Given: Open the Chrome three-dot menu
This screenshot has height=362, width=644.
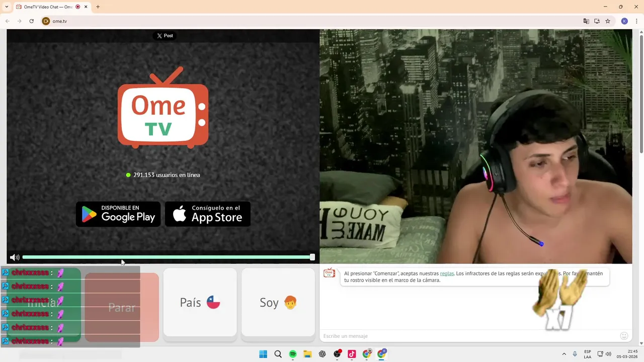Looking at the screenshot, I should [x=636, y=21].
